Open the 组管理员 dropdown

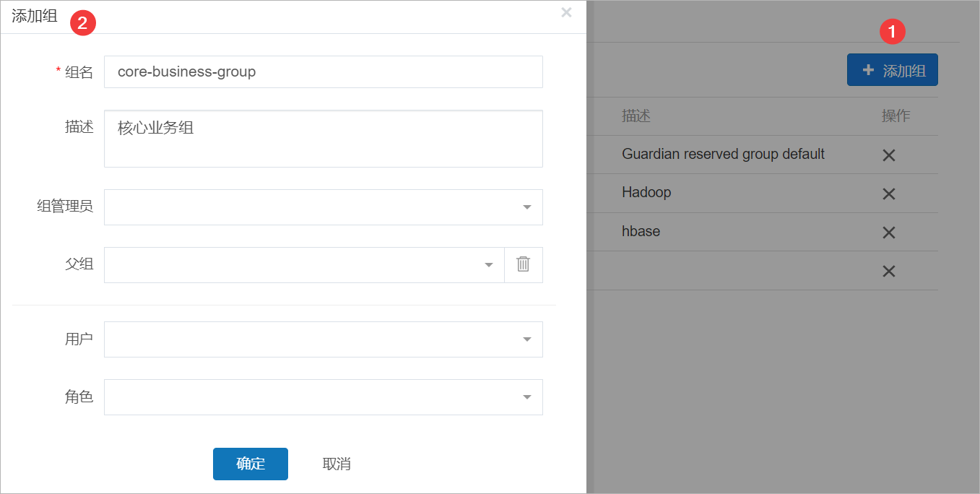pos(324,207)
